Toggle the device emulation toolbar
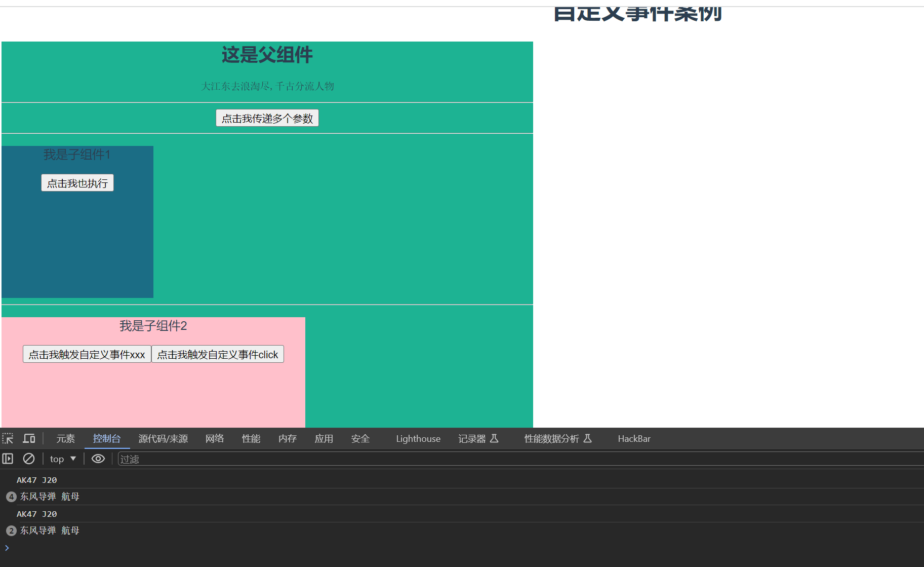924x567 pixels. 29,438
